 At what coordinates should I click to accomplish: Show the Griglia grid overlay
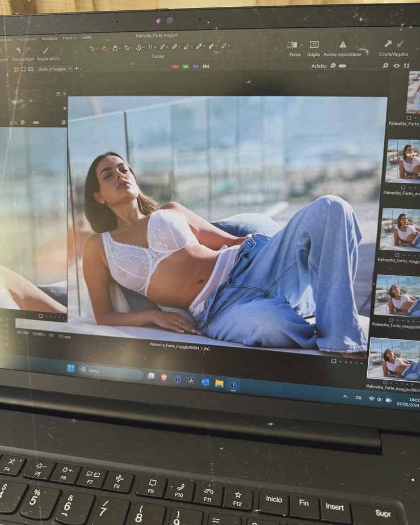click(314, 44)
